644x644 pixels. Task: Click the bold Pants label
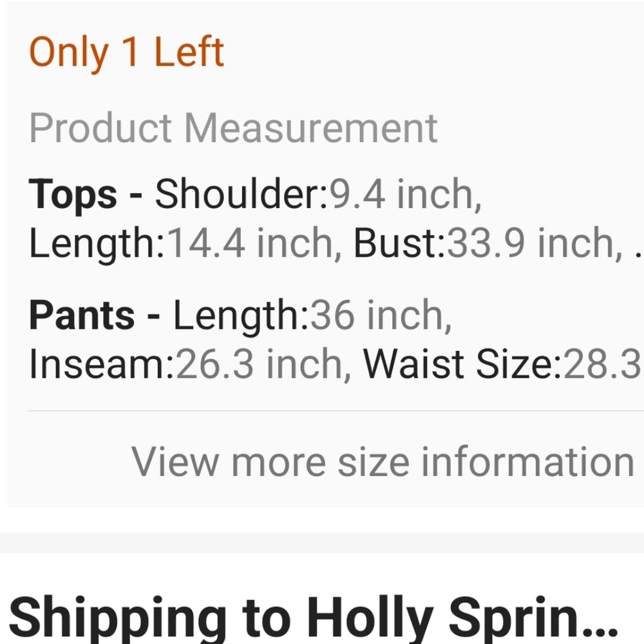(82, 316)
